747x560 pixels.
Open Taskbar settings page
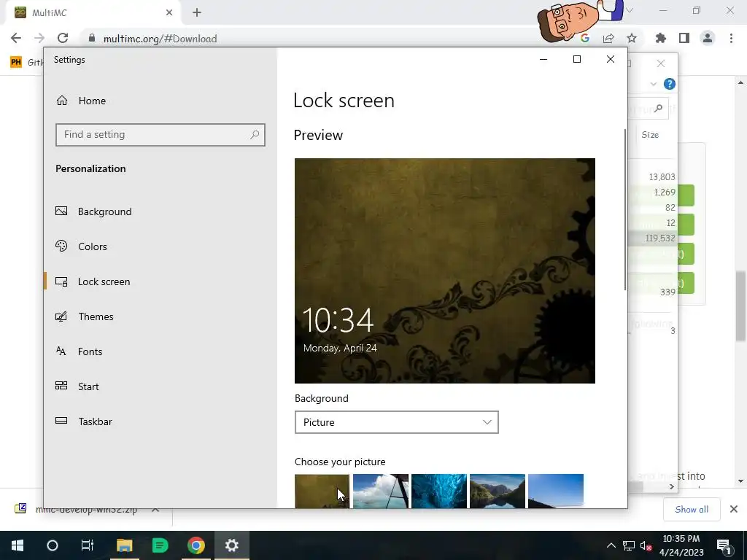coord(84,421)
